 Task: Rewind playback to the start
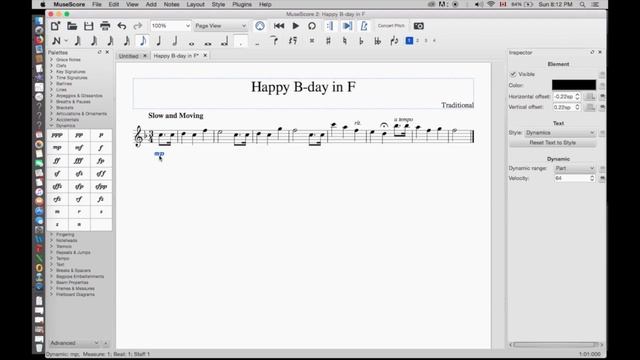[279, 26]
